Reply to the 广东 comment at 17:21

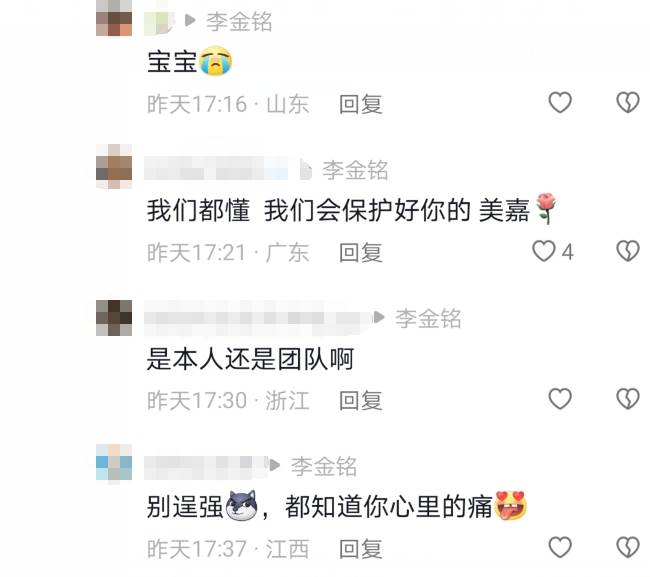tap(361, 252)
